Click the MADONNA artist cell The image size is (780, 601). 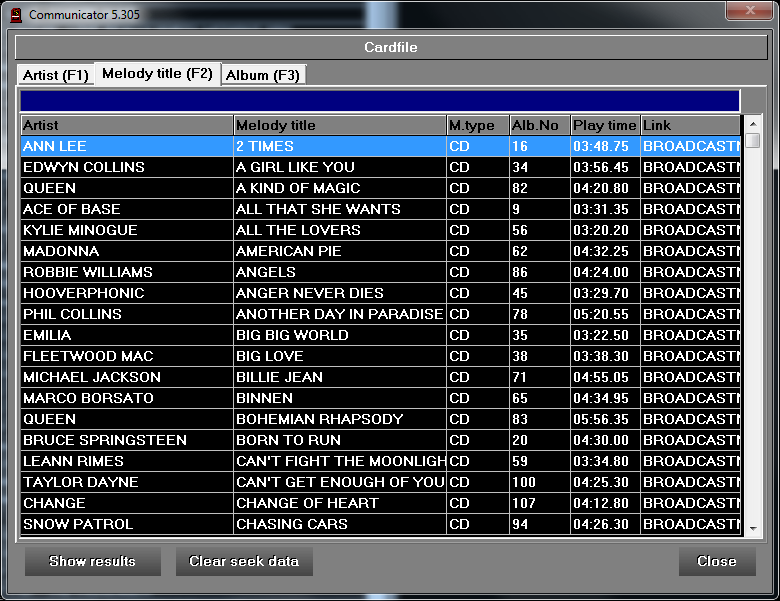[127, 251]
